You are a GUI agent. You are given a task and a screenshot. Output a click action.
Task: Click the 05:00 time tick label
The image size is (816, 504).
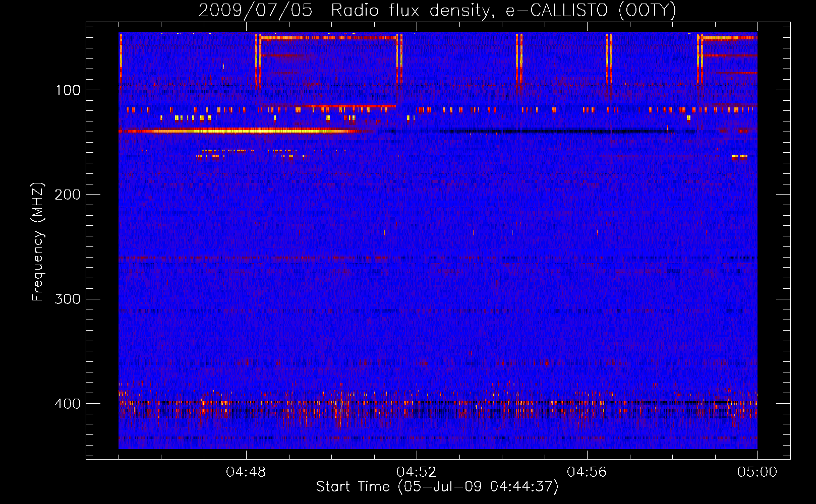pos(757,472)
